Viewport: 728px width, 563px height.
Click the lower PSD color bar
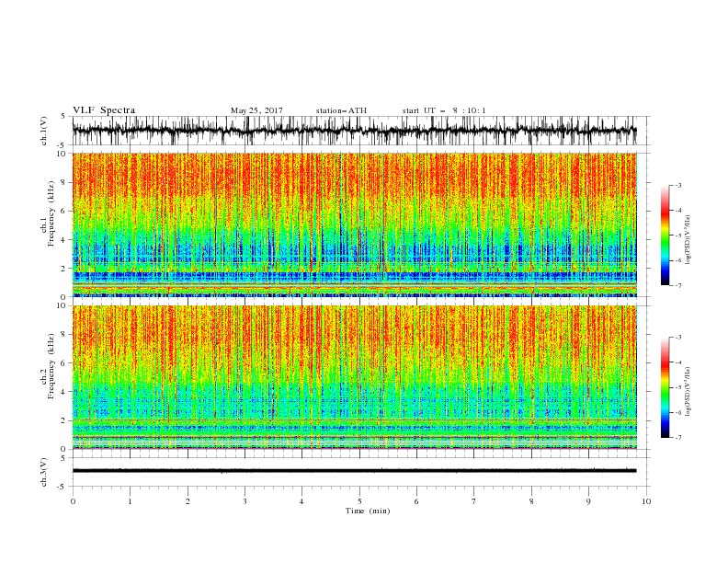click(x=665, y=387)
